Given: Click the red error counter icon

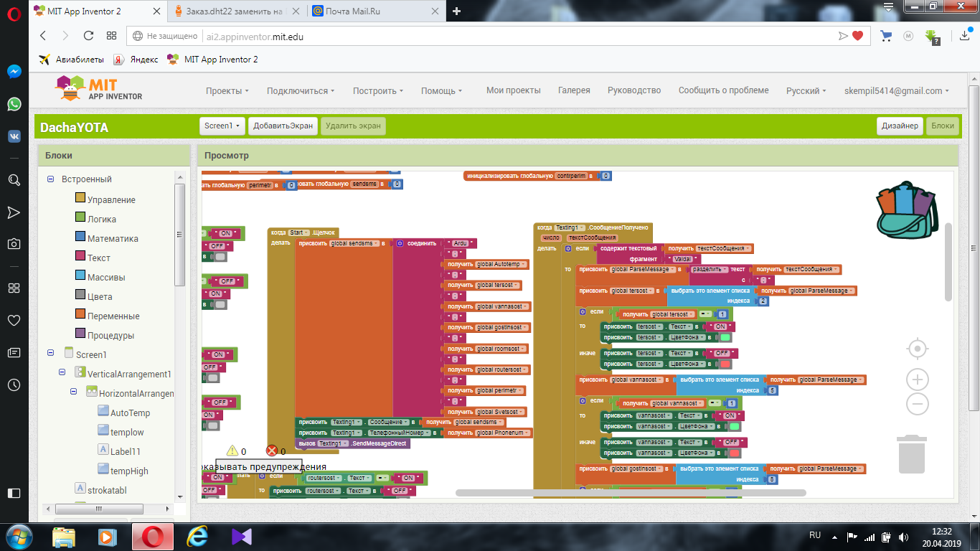Looking at the screenshot, I should click(271, 451).
